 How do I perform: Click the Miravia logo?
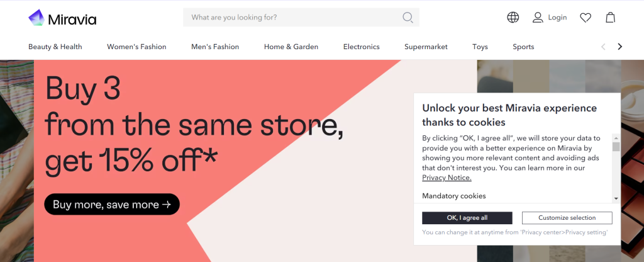click(x=62, y=18)
